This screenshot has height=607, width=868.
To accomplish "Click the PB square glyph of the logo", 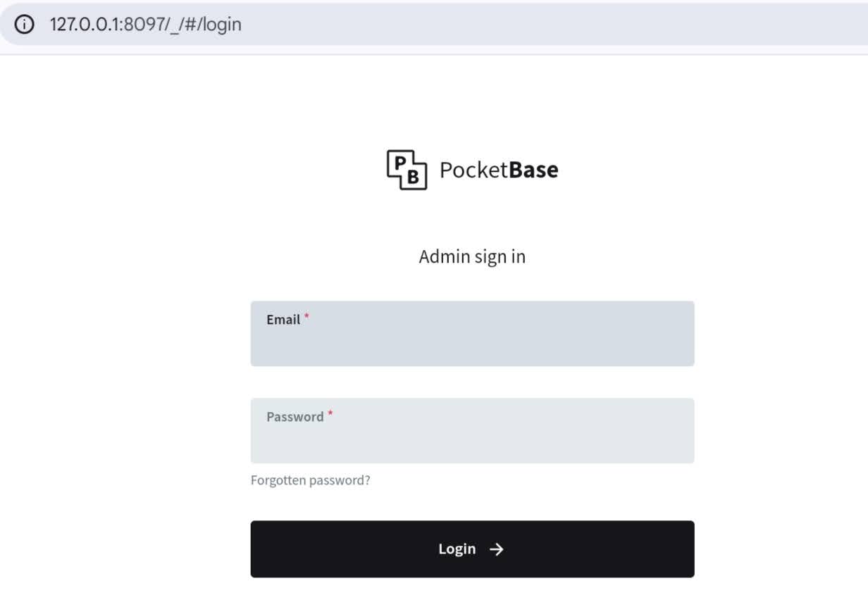I will (406, 170).
